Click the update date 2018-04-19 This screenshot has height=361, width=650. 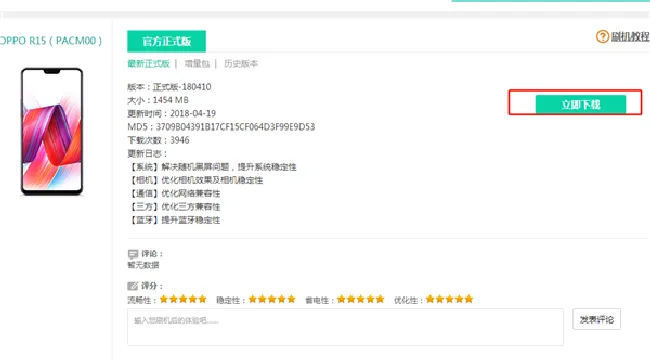(x=193, y=114)
